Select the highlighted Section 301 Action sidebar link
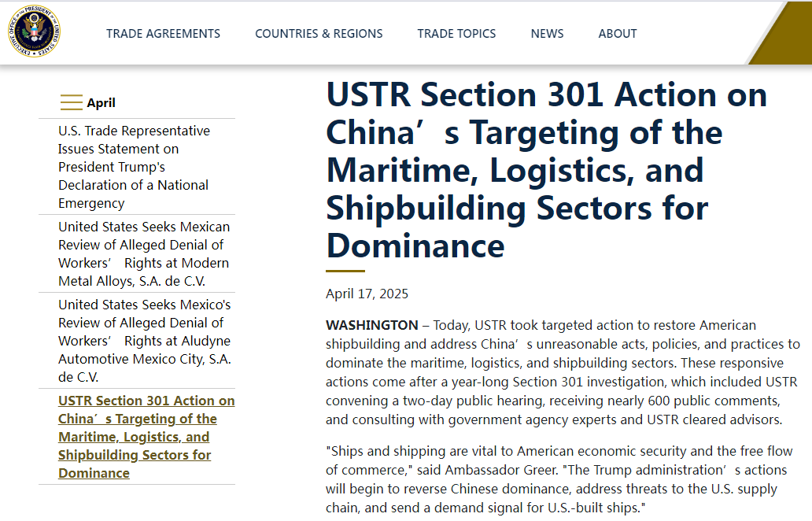812x521 pixels. point(146,437)
